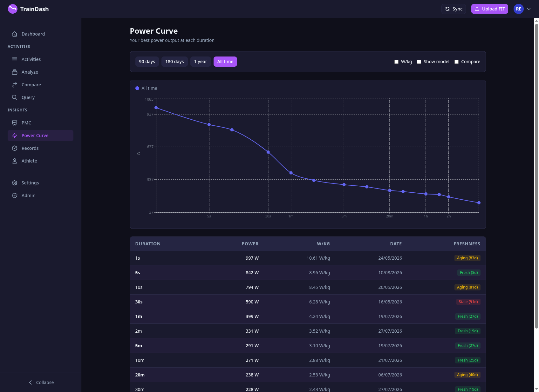Click the PMC chart icon
This screenshot has height=392, width=539.
[15, 123]
